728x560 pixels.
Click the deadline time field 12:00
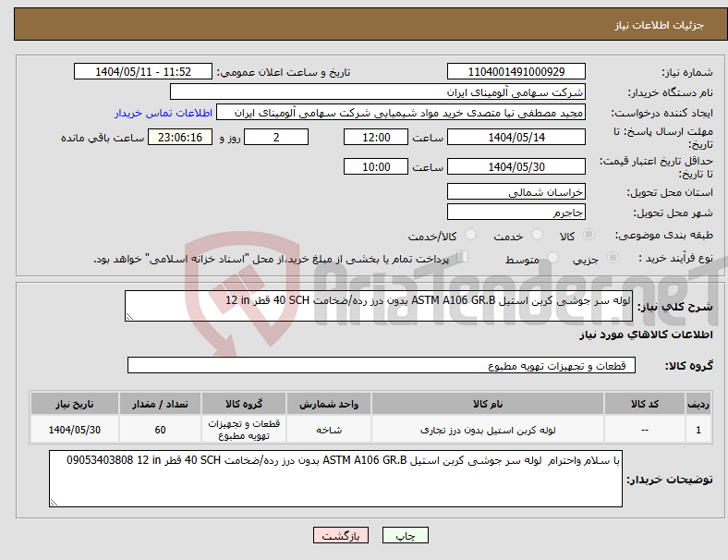tap(376, 138)
